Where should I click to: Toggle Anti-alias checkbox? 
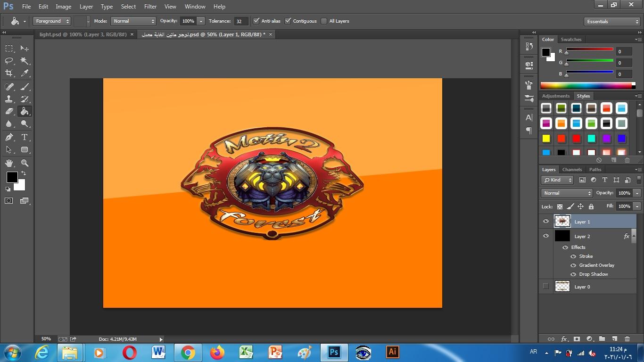pos(256,21)
